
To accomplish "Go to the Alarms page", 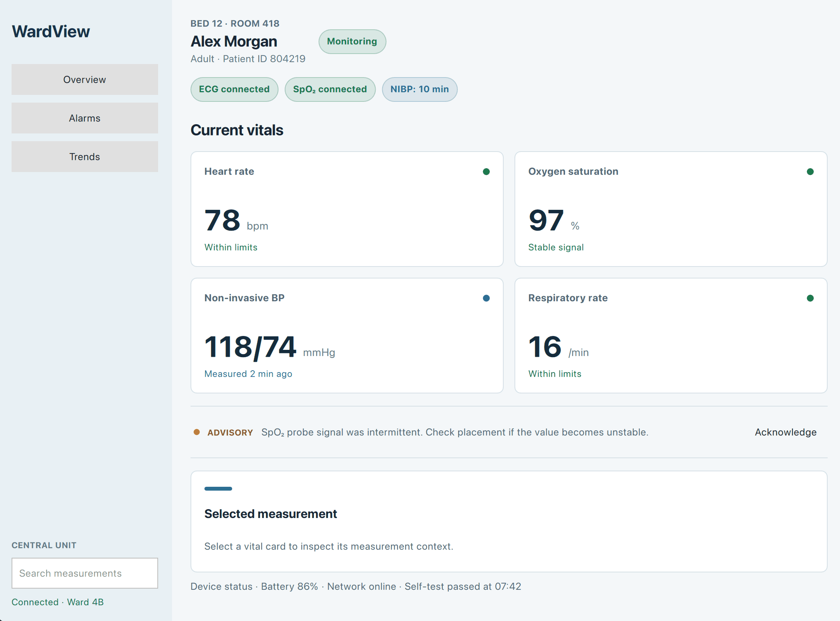I will pos(85,118).
